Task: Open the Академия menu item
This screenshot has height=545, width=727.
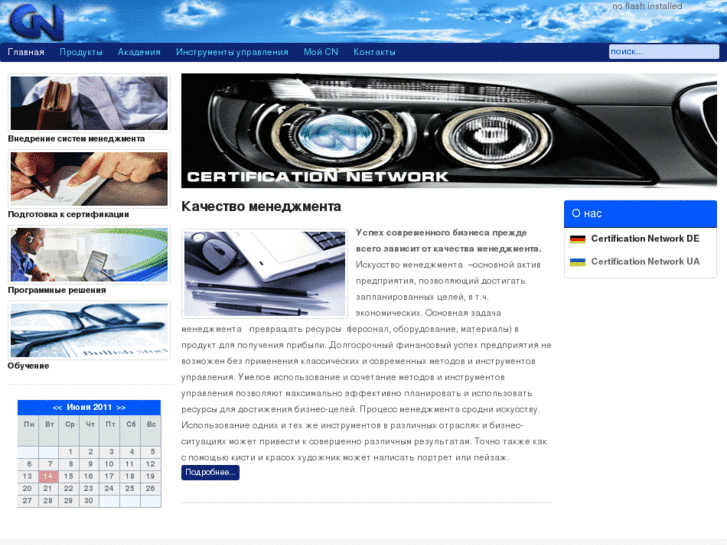Action: (x=139, y=52)
